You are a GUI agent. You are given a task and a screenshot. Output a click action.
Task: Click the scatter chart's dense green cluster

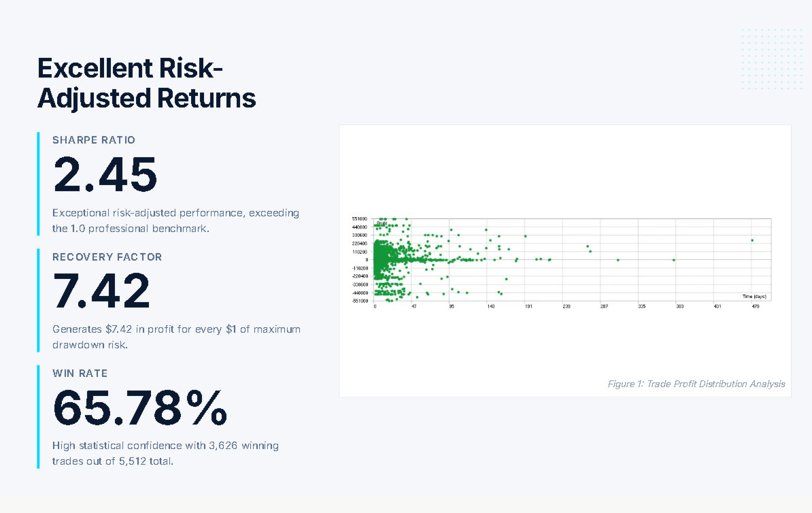[386, 259]
